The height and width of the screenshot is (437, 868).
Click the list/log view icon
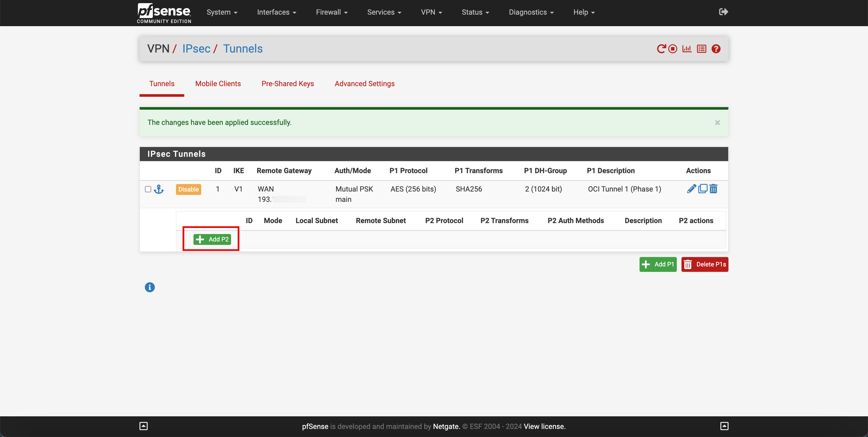click(701, 49)
